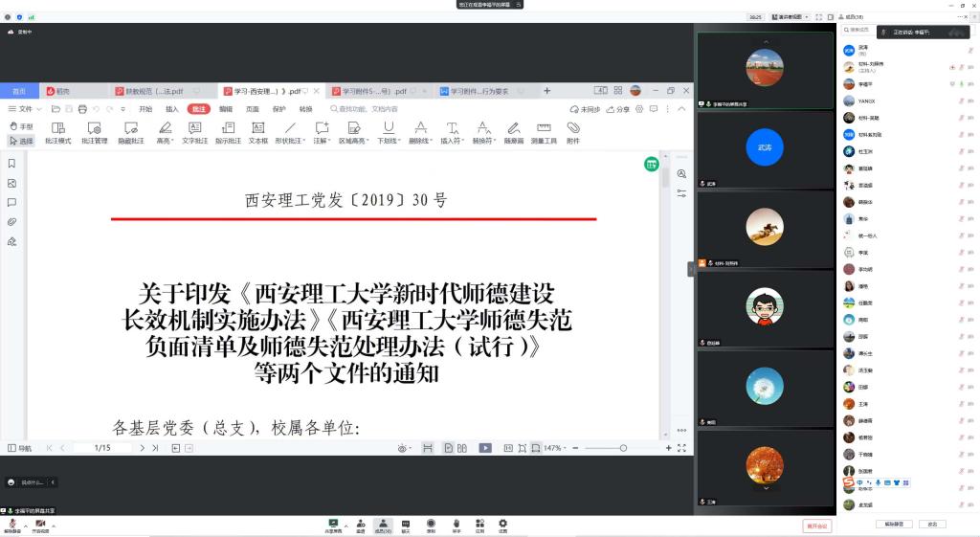Go to next page arrow
Screen dimensions: 980x537
point(143,448)
